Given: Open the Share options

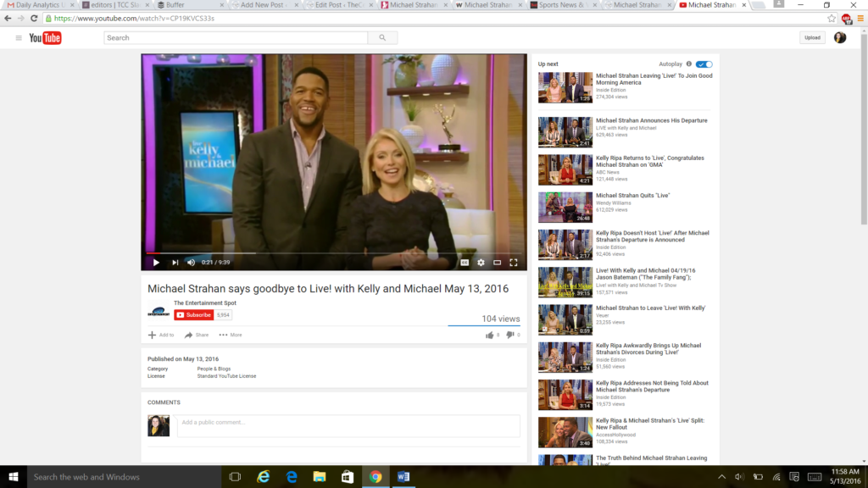Looking at the screenshot, I should (197, 335).
